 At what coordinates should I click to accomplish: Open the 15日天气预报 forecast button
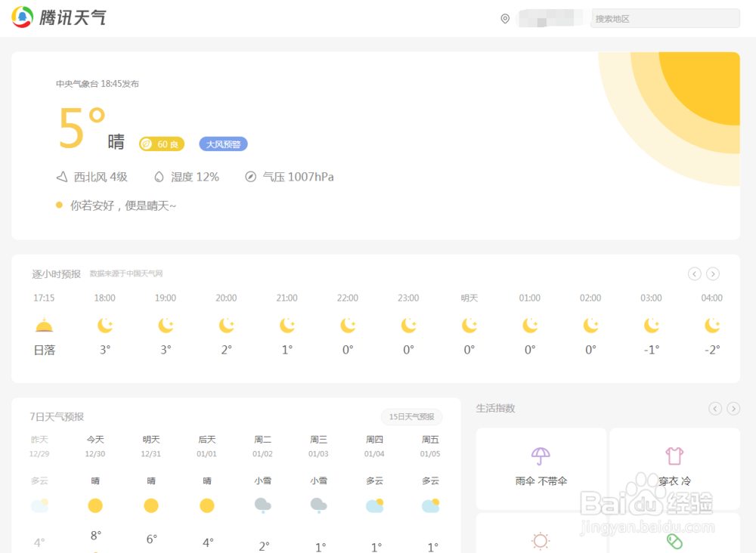point(412,417)
